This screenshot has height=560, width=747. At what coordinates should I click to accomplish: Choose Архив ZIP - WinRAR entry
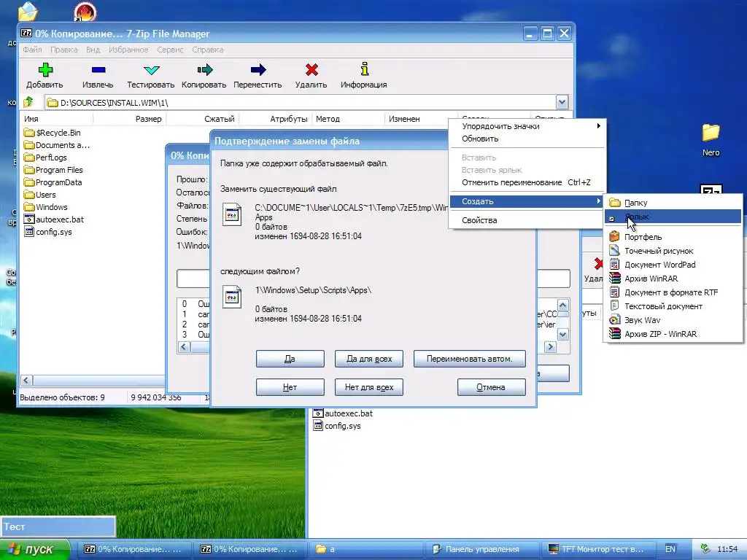coord(673,334)
